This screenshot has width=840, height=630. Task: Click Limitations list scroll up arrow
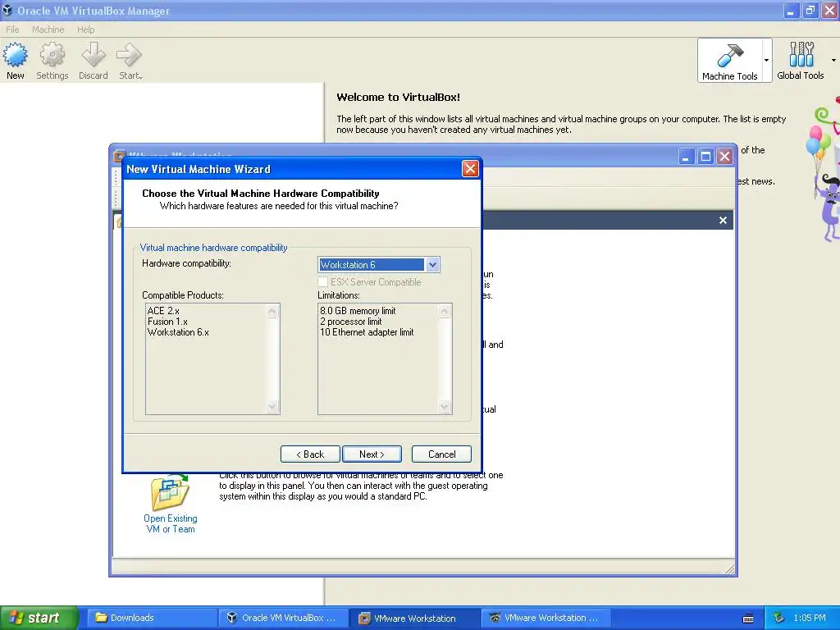click(x=444, y=311)
